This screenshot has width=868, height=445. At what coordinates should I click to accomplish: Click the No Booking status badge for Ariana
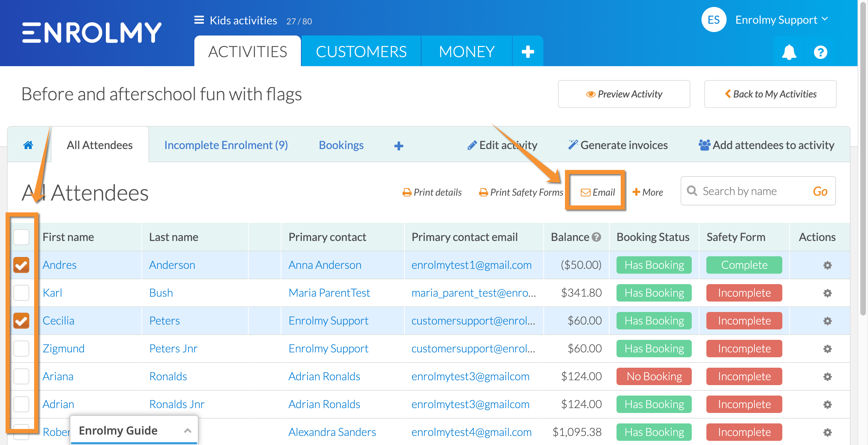(654, 376)
